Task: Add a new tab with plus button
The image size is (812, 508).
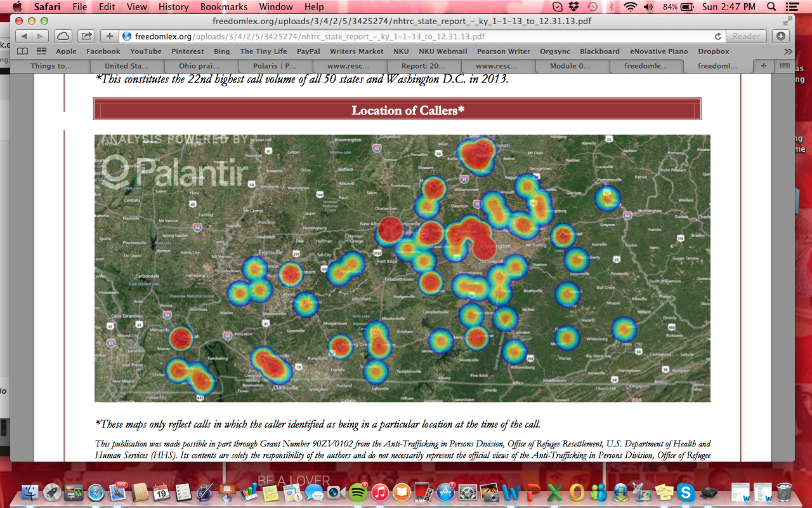Action: pos(763,65)
